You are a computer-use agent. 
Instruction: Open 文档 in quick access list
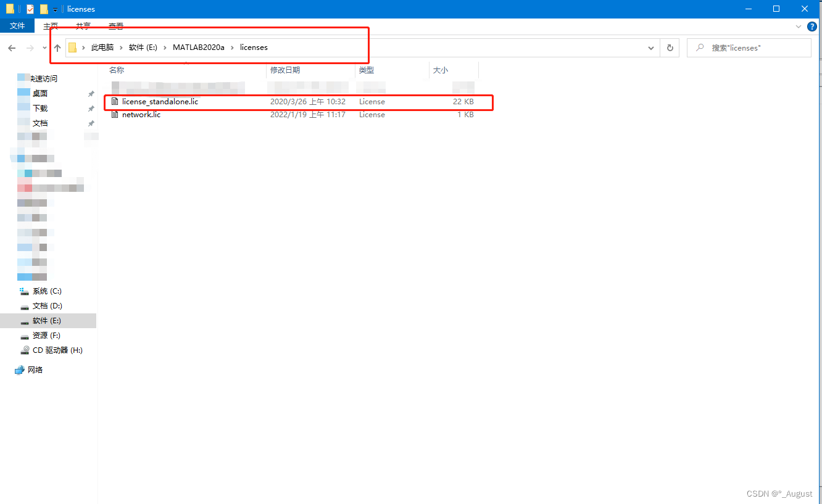tap(40, 123)
